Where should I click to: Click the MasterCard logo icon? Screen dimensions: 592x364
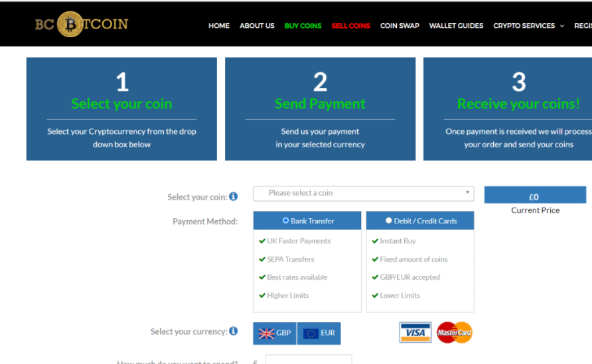pos(454,332)
